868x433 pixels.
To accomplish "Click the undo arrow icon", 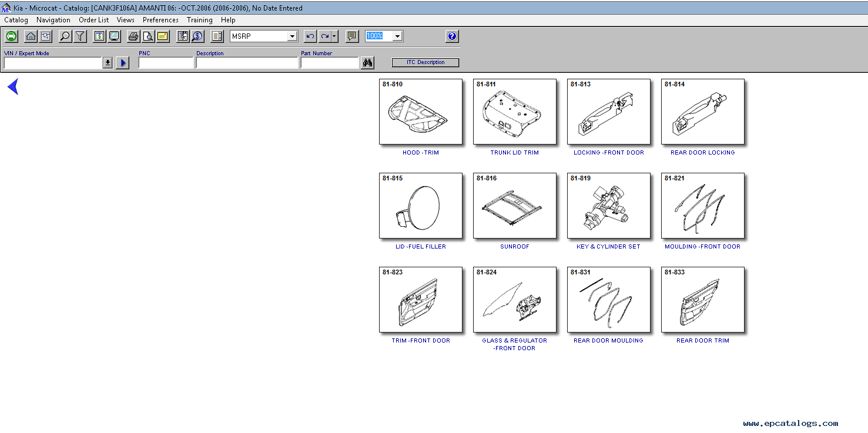I will pyautogui.click(x=310, y=36).
